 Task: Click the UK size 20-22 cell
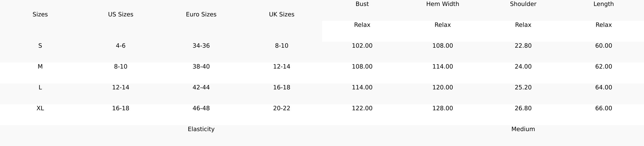point(281,108)
